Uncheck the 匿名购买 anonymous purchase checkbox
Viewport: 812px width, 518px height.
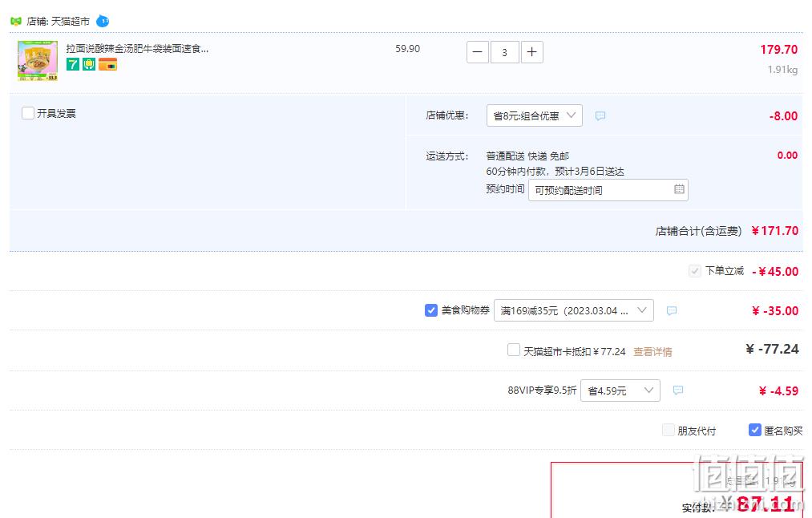[x=755, y=430]
